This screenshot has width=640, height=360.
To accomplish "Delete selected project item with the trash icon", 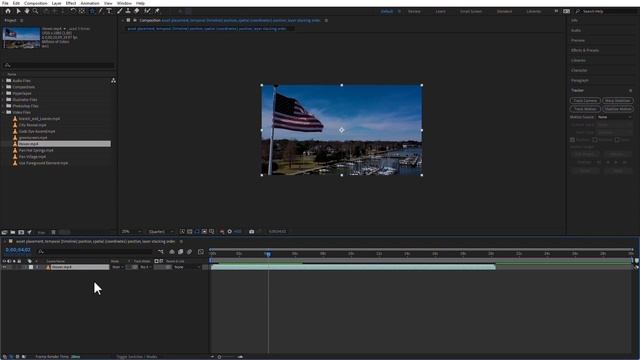I will [53, 232].
